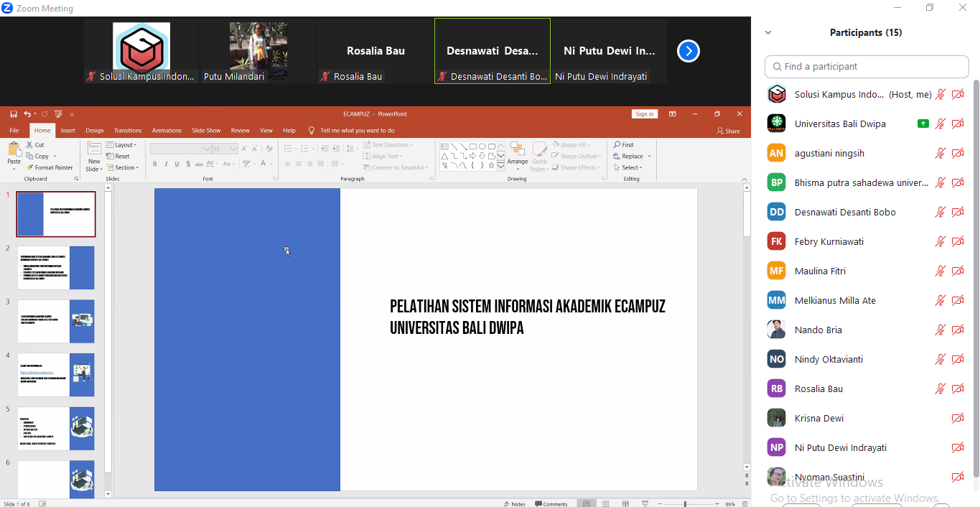Toggle microphone icon for agustiani ningsih
Screen dimensions: 980x507
point(940,153)
